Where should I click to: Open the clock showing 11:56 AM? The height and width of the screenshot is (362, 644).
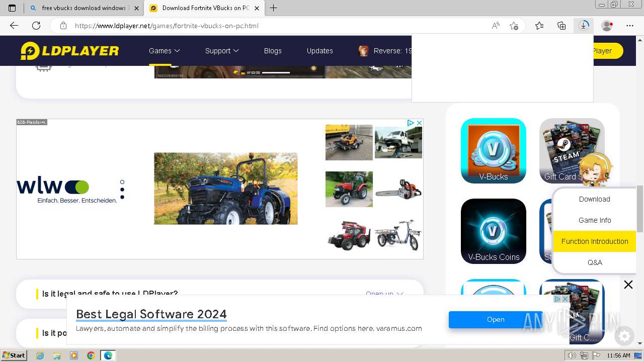pyautogui.click(x=618, y=355)
